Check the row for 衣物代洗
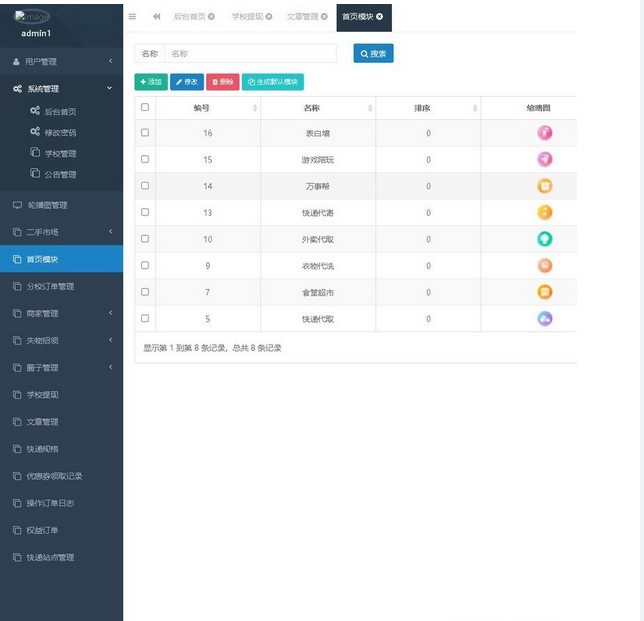 (x=145, y=265)
